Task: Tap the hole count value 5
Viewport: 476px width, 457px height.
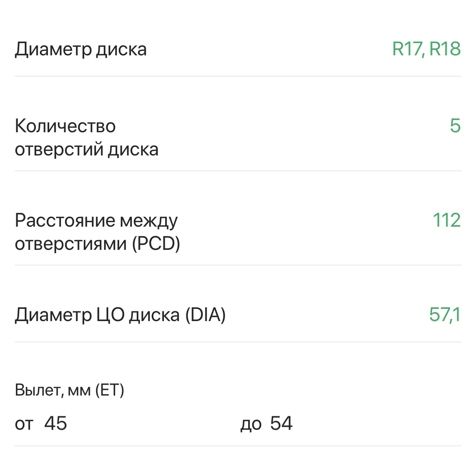Action: click(x=455, y=126)
